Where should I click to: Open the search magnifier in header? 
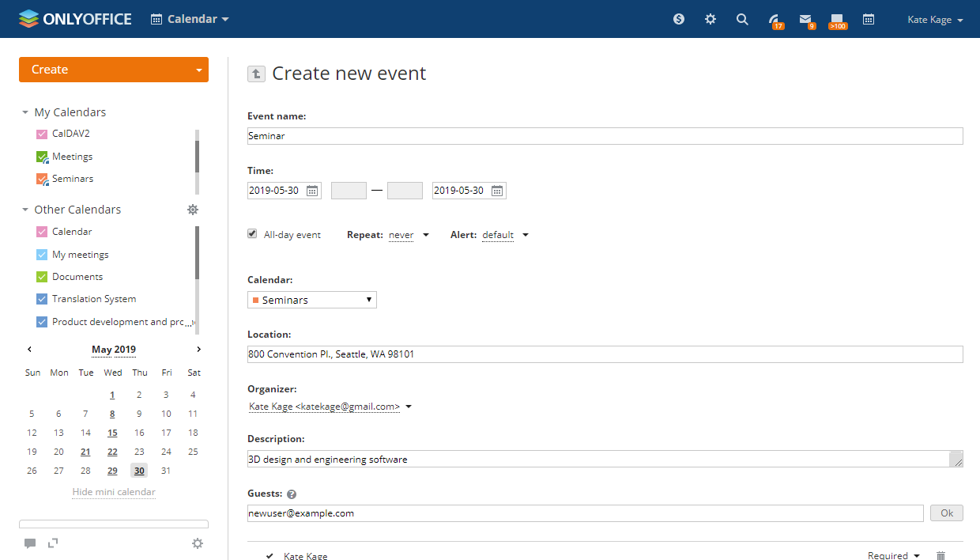(x=742, y=20)
